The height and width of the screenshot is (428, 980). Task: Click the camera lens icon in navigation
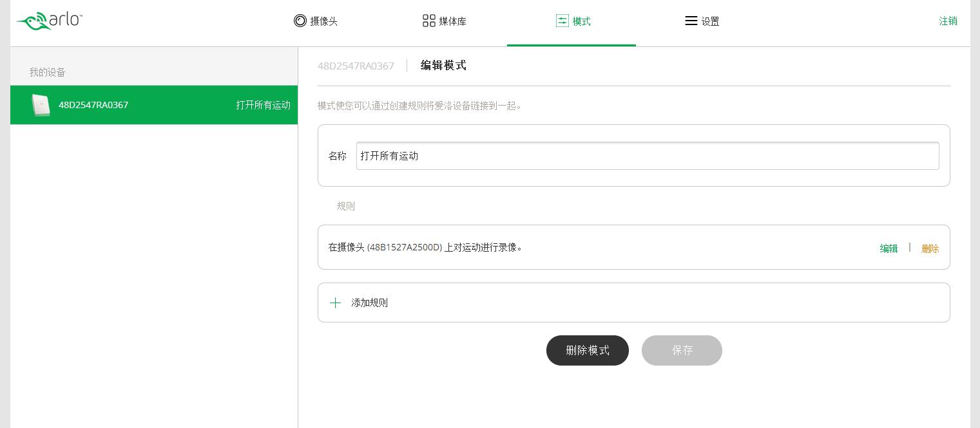[x=300, y=21]
